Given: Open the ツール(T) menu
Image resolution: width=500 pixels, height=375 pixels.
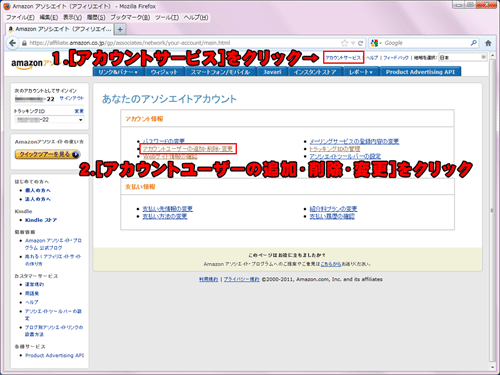Looking at the screenshot, I should pos(167,17).
